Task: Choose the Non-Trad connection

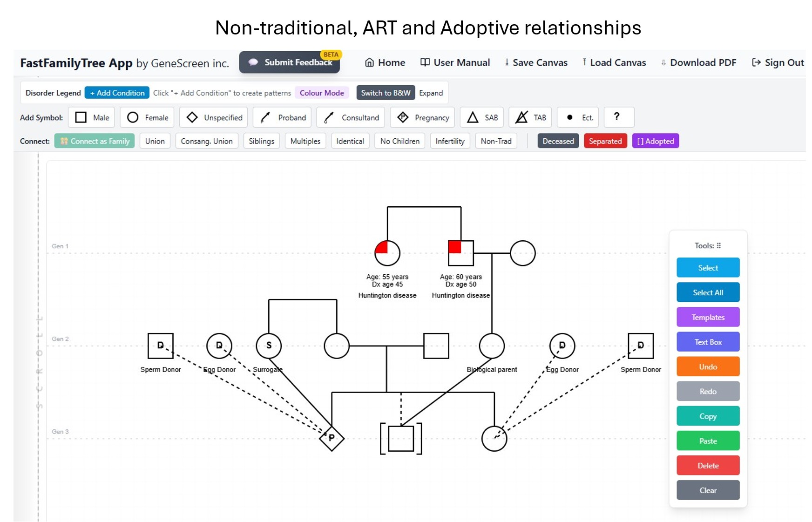Action: coord(496,141)
